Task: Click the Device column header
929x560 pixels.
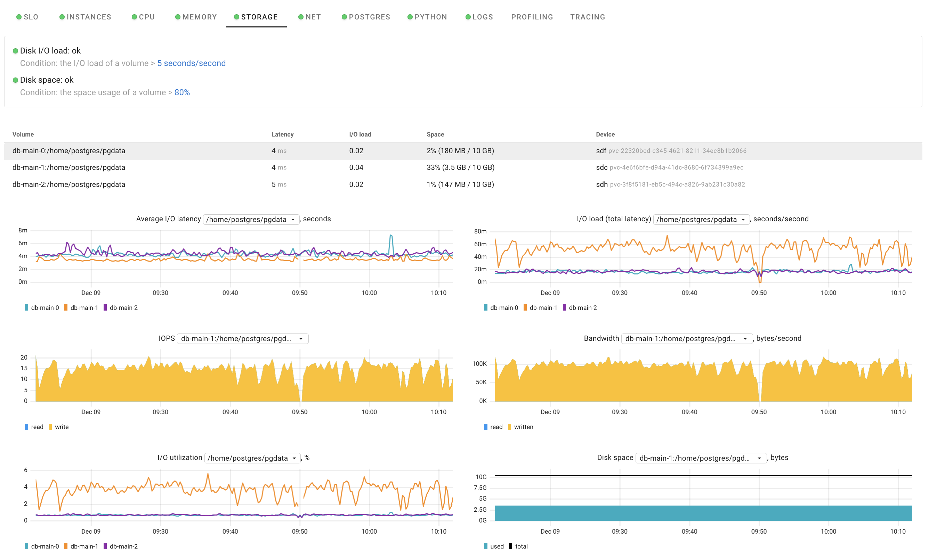Action: click(x=605, y=134)
